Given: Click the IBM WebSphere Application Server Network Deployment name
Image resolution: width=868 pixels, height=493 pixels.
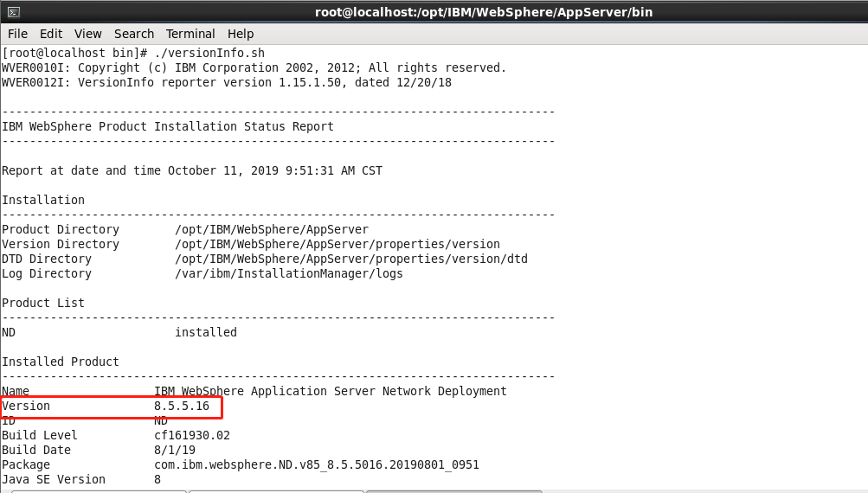Looking at the screenshot, I should click(x=331, y=391).
